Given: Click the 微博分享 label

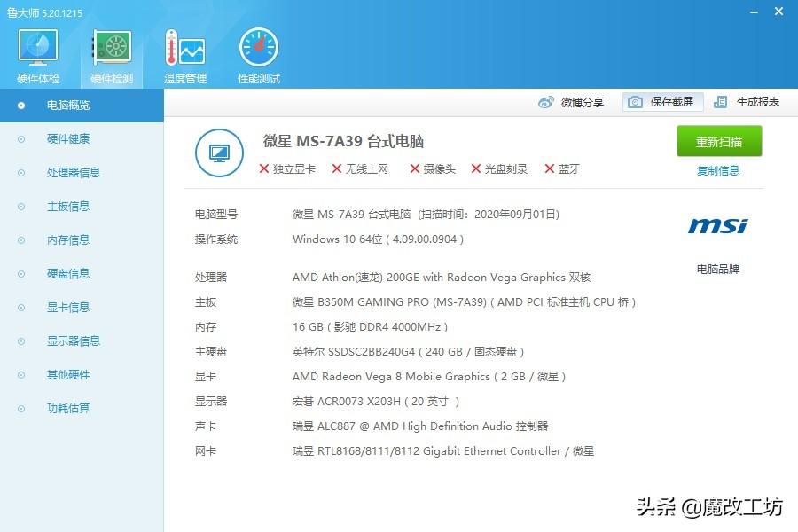Looking at the screenshot, I should click(x=583, y=102).
